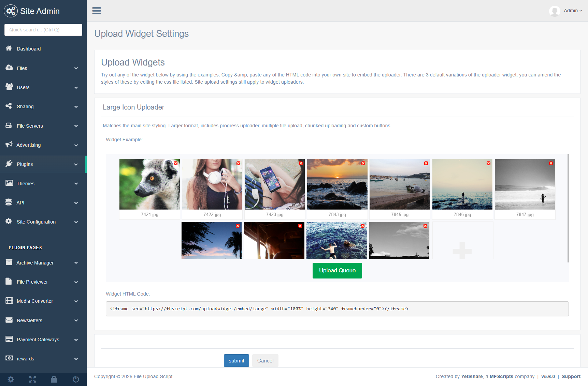Viewport: 588px width, 386px height.
Task: Remove 7843.jpg sunset image from queue
Action: [x=363, y=163]
